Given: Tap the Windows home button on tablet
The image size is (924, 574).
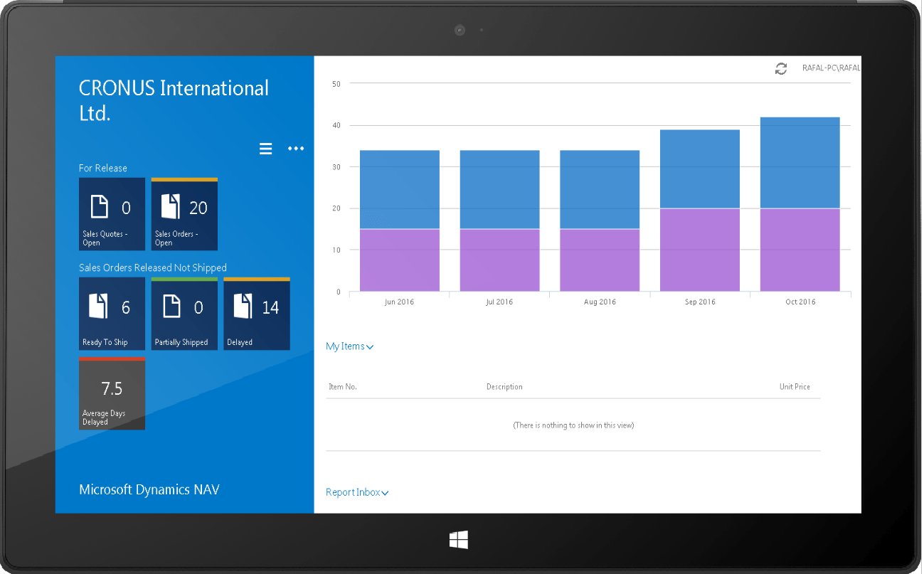Looking at the screenshot, I should 459,541.
